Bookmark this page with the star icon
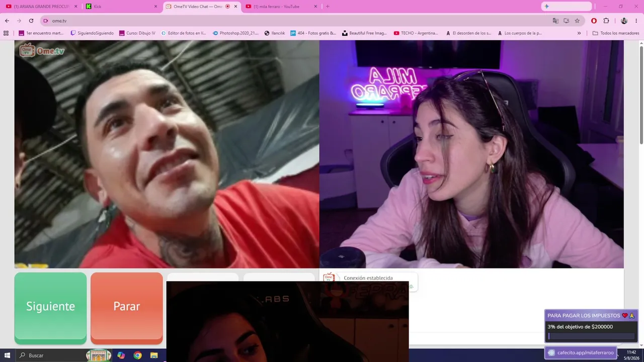The width and height of the screenshot is (644, 362). tap(577, 21)
